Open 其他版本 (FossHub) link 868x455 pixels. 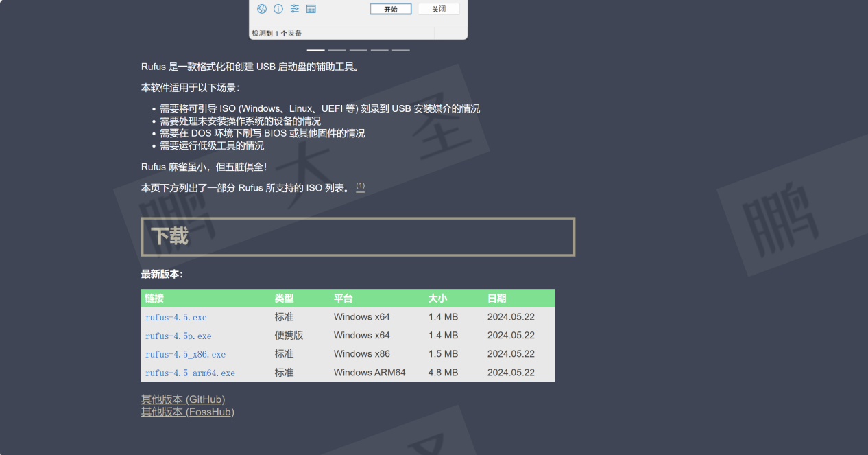188,412
